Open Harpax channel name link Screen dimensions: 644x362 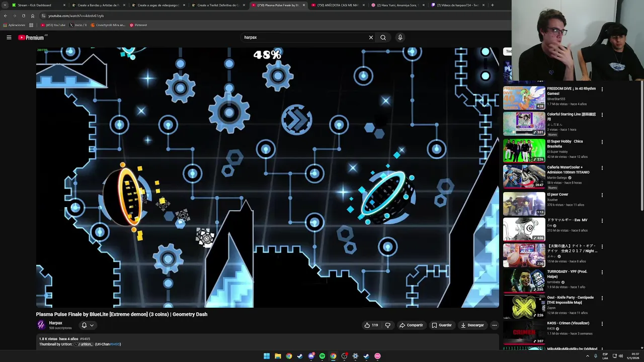coord(56,323)
